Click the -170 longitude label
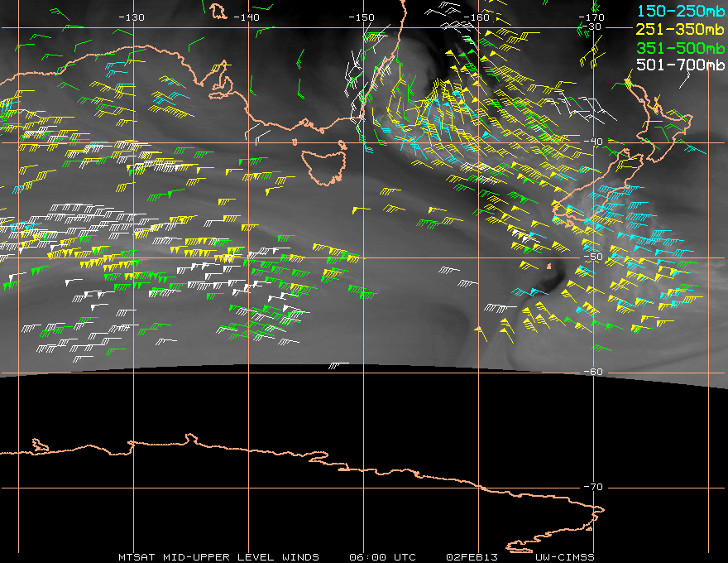This screenshot has width=728, height=563. (591, 17)
